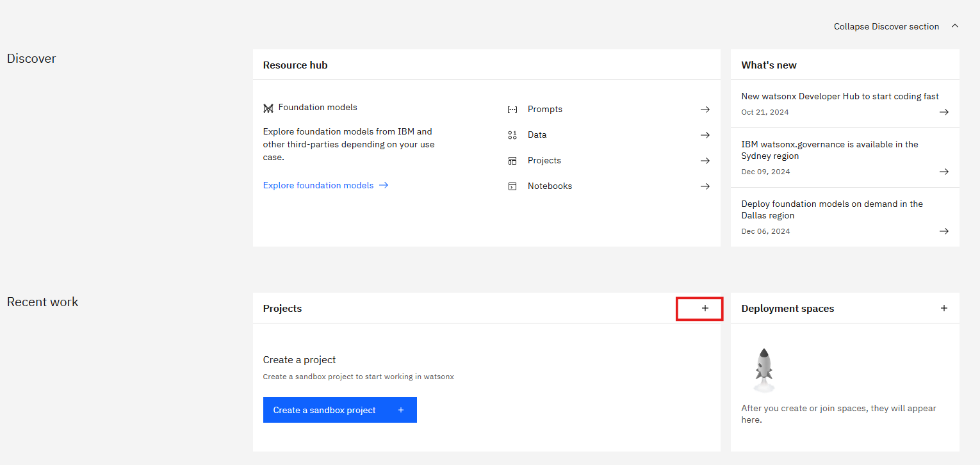The image size is (980, 465).
Task: Click the Prompts icon in Resource hub
Action: 512,110
